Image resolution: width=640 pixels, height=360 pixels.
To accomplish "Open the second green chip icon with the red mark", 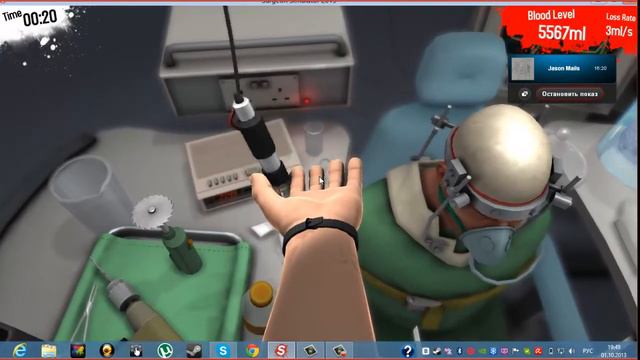I will [x=340, y=351].
